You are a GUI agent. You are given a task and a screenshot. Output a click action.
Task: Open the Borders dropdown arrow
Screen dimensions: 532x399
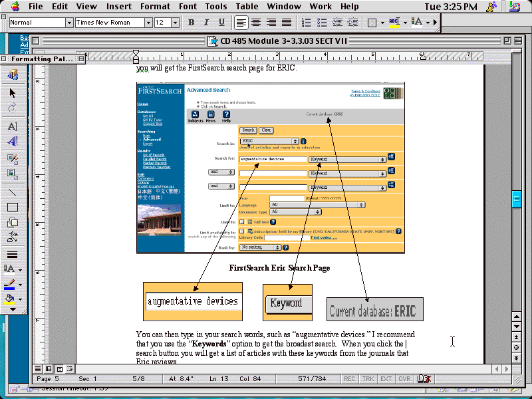click(383, 23)
